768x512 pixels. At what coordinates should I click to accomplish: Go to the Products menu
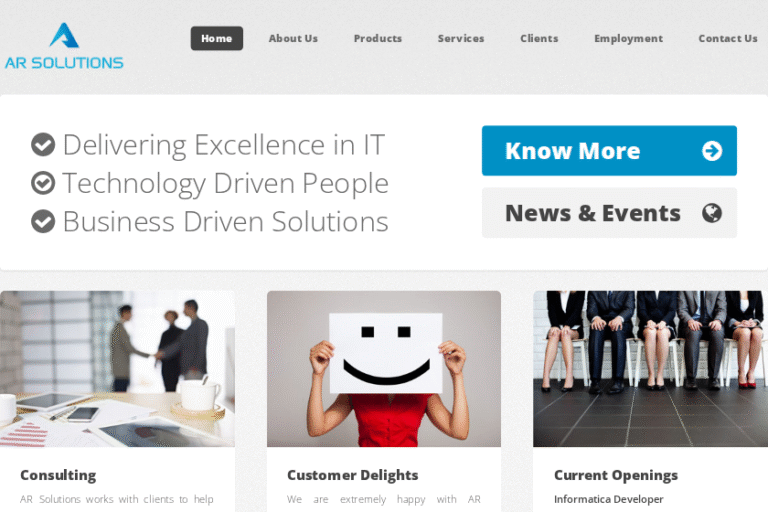(x=378, y=38)
